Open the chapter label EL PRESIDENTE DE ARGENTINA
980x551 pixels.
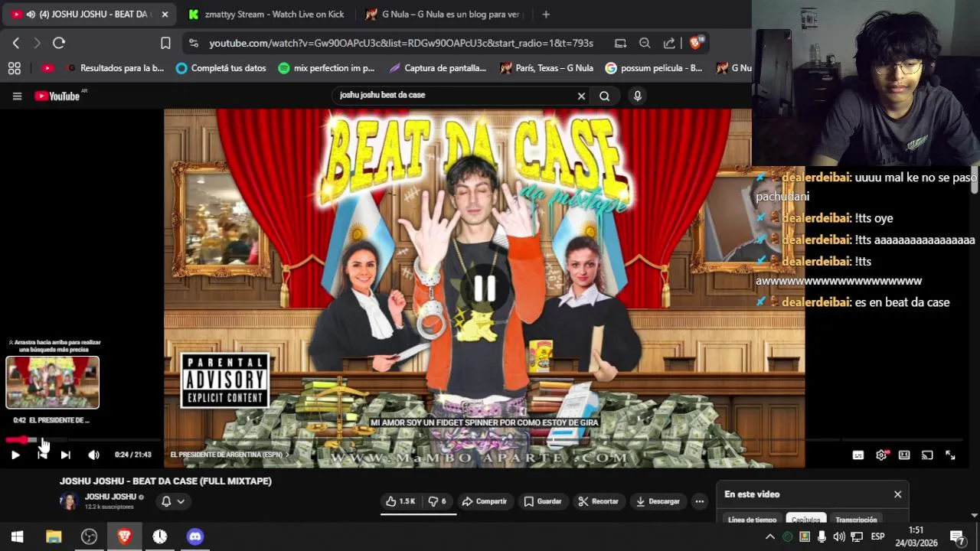[x=229, y=455]
